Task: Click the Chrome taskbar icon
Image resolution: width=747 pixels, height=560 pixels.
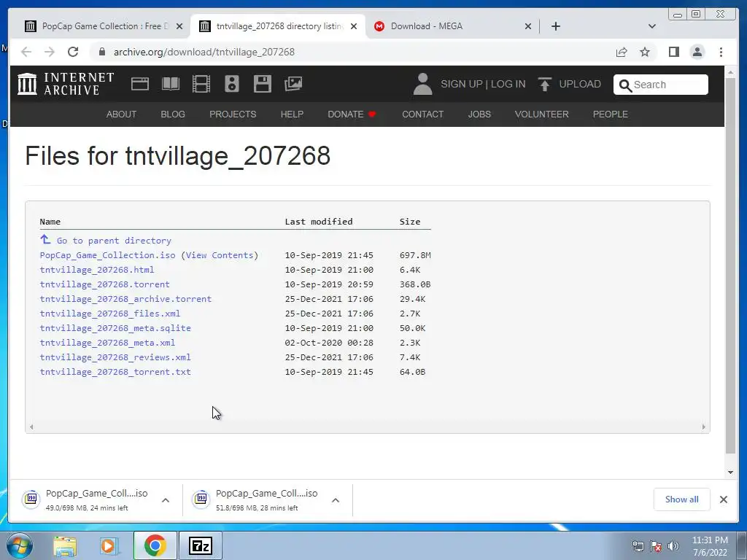Action: click(155, 545)
